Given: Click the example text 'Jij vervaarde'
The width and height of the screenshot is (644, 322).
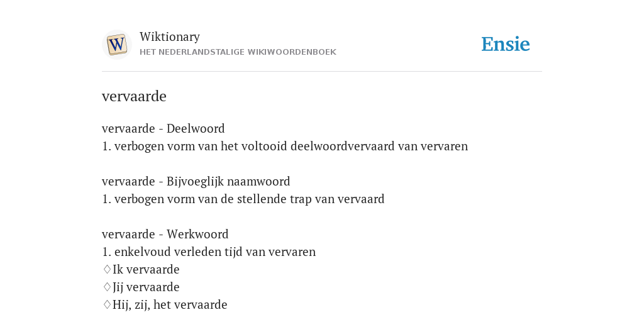Looking at the screenshot, I should pyautogui.click(x=146, y=287).
